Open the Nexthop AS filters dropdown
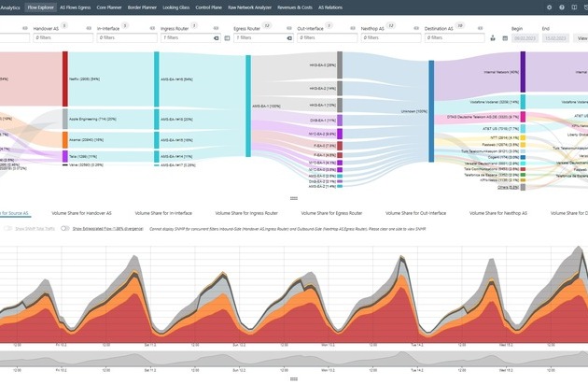Screen dimensions: 588x385 click(391, 38)
